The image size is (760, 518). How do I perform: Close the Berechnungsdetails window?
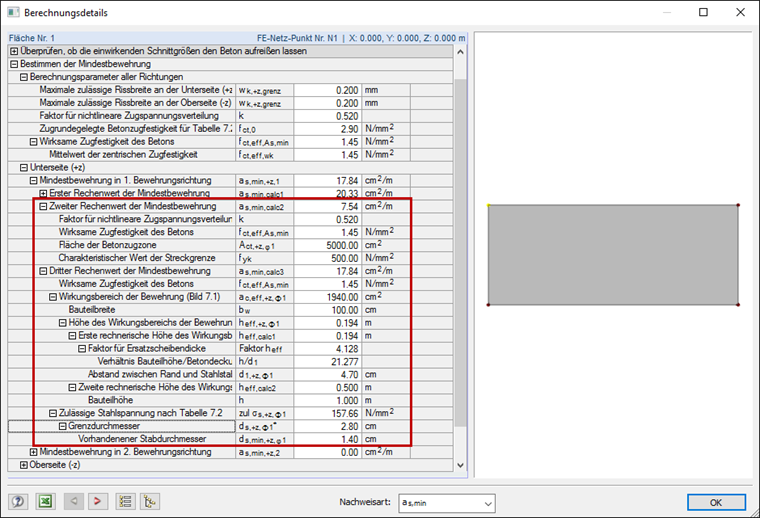click(740, 12)
